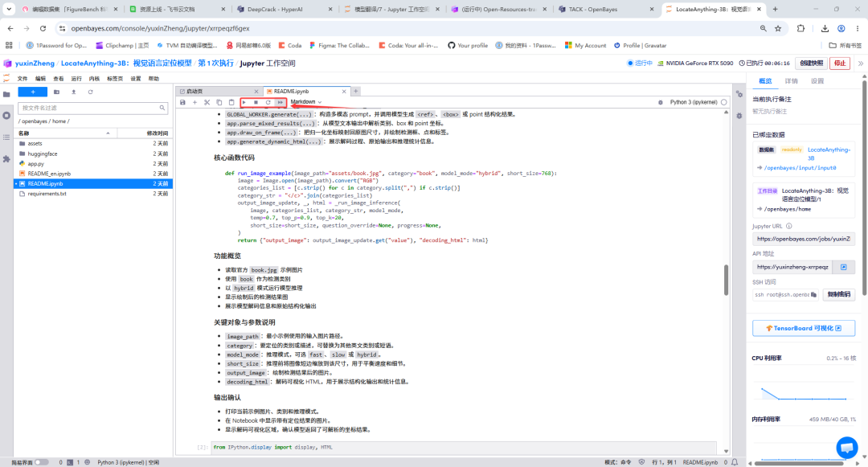Sort files by the 名称 column header
868x467 pixels.
coord(65,133)
